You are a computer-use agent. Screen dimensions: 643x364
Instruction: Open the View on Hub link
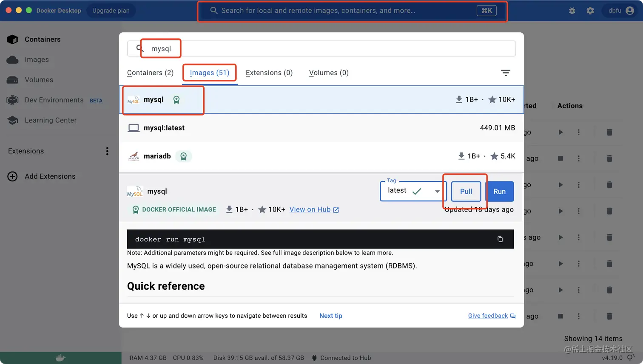point(314,210)
